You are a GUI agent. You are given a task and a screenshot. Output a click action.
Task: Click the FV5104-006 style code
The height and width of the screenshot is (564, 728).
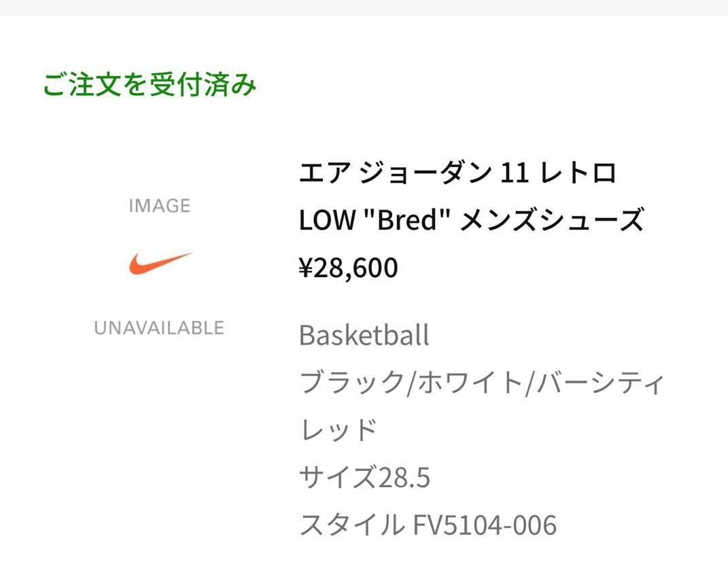[x=485, y=525]
